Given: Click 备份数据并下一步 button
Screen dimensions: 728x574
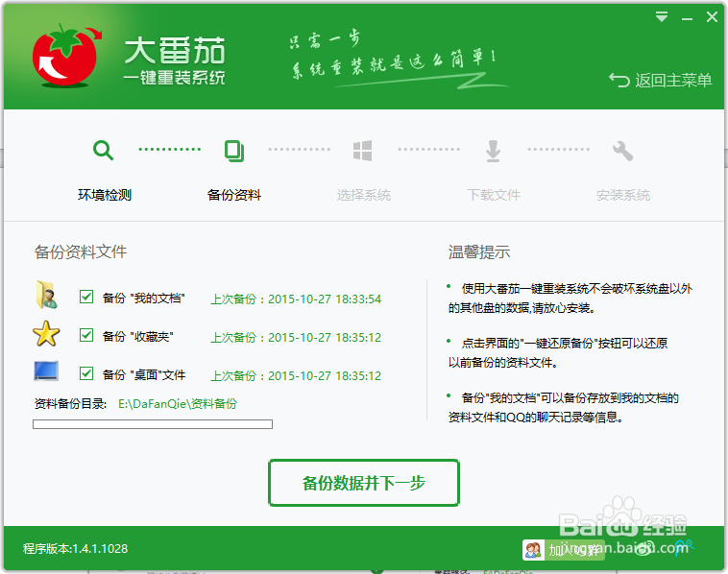Looking at the screenshot, I should (364, 483).
